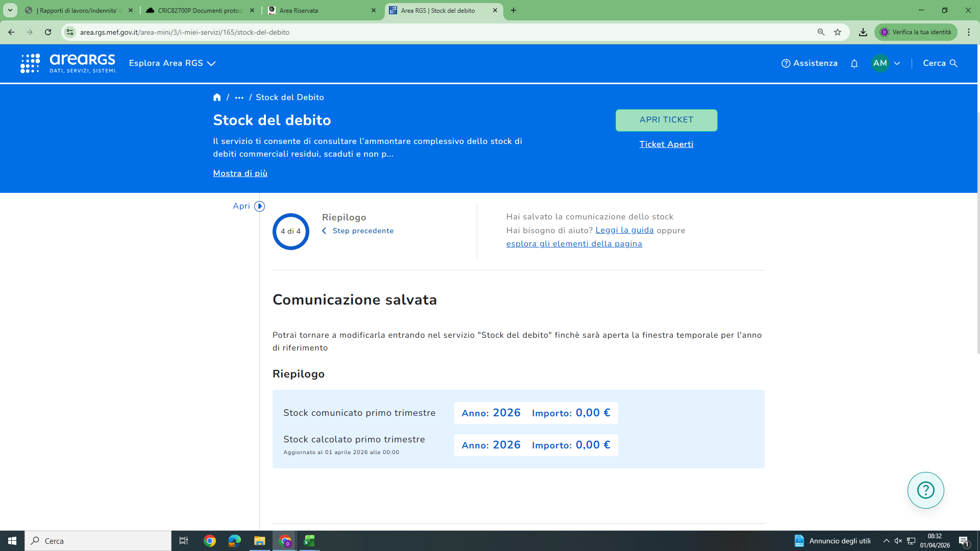Click Stock del Debito breadcrumb
Image resolution: width=980 pixels, height=551 pixels.
coord(289,97)
